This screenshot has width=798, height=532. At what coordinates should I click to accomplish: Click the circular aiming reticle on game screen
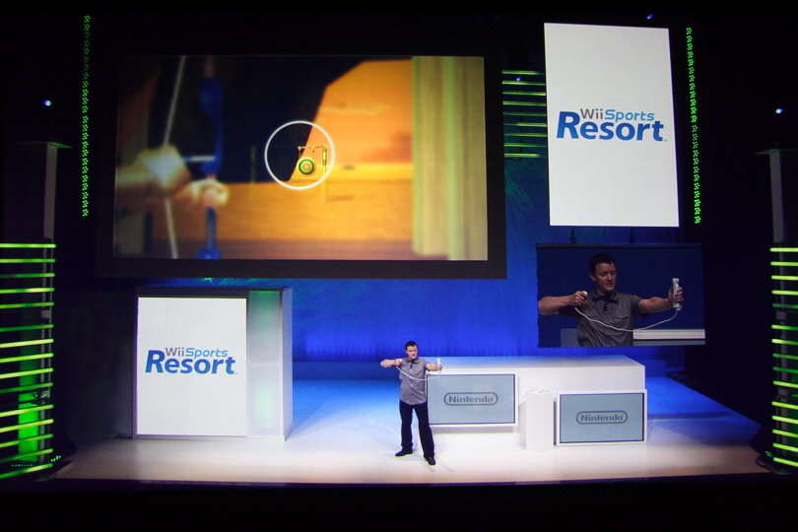tap(299, 155)
